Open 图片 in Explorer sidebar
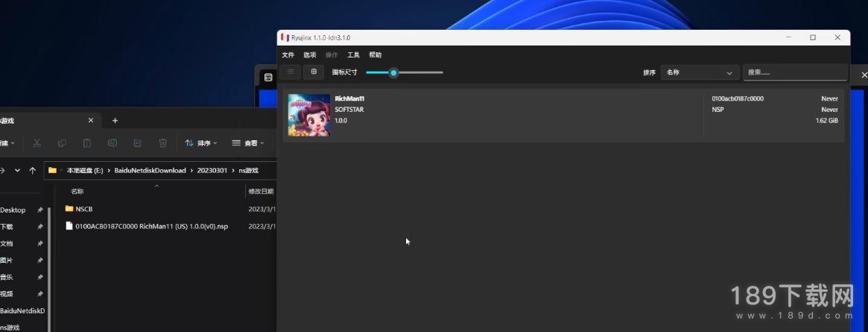 [x=7, y=260]
